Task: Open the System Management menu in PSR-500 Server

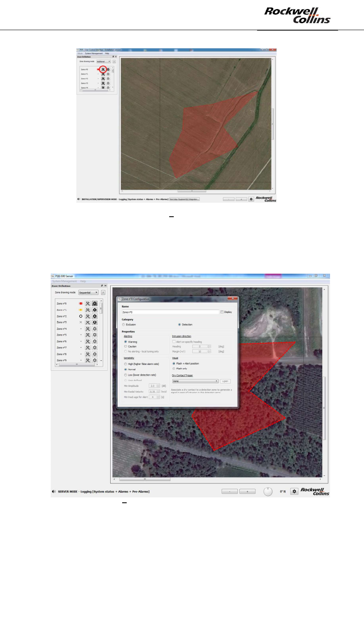Action: click(64, 281)
